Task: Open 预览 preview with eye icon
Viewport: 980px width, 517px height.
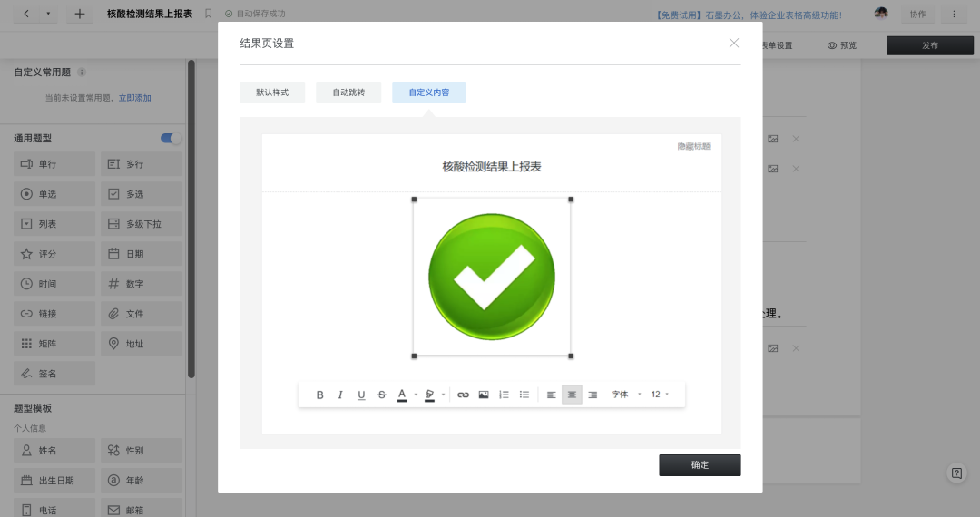Action: (842, 45)
